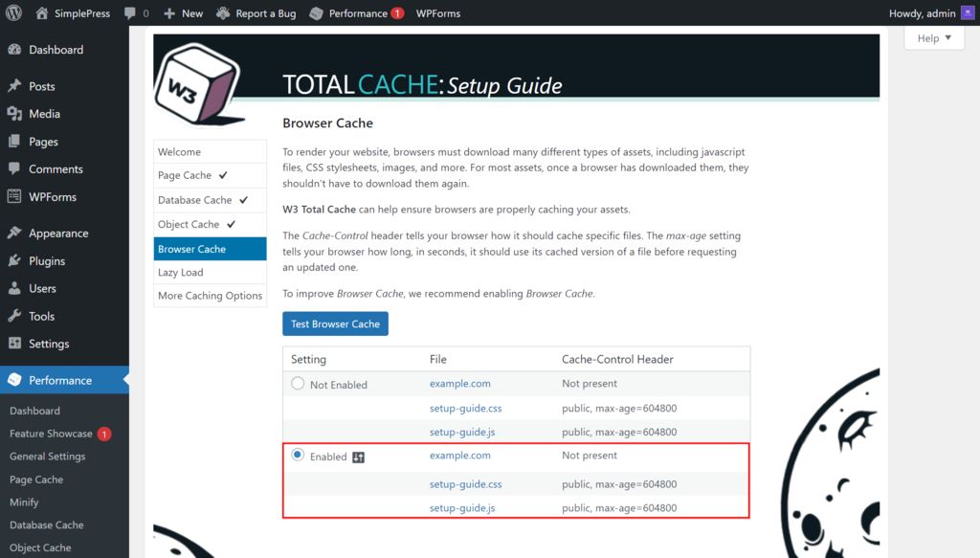Viewport: 980px width, 558px height.
Task: Open the Help dropdown
Action: click(933, 37)
